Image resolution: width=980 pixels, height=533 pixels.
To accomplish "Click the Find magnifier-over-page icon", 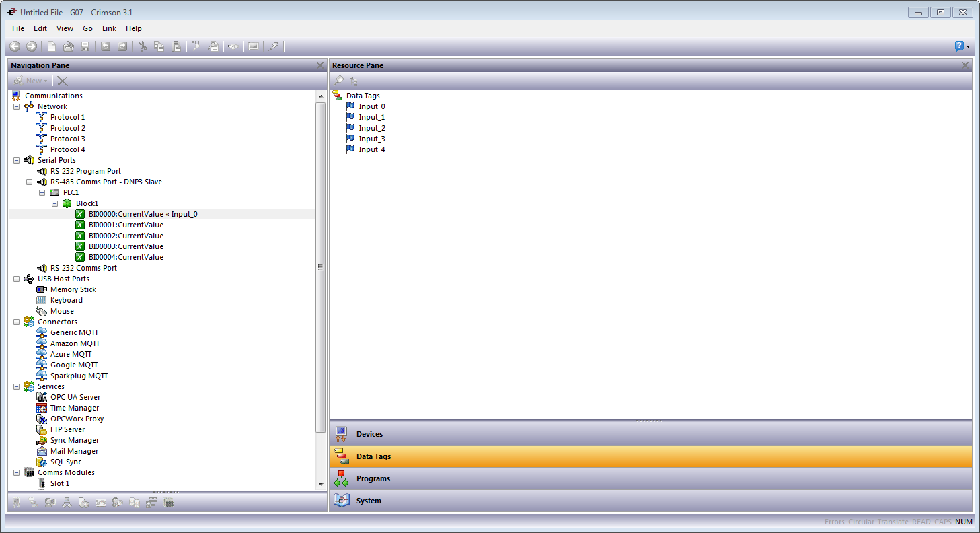I will [x=213, y=46].
